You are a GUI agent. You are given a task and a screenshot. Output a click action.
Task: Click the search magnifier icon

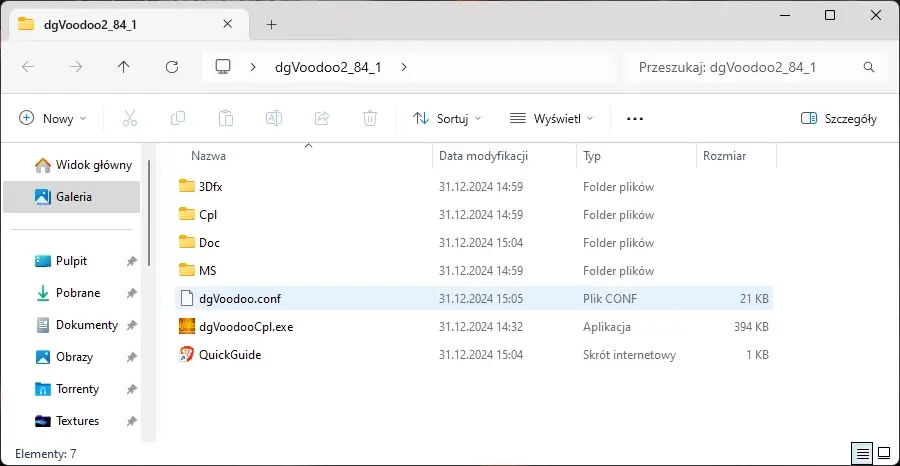(x=869, y=67)
